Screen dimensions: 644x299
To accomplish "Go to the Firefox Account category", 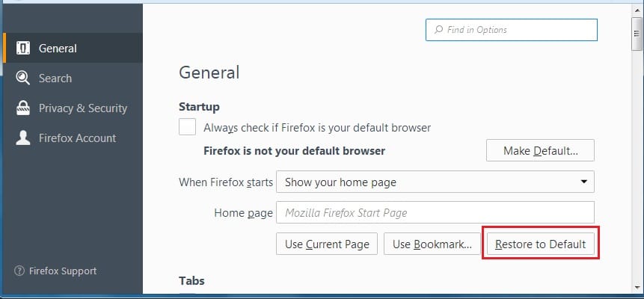I will (x=77, y=138).
